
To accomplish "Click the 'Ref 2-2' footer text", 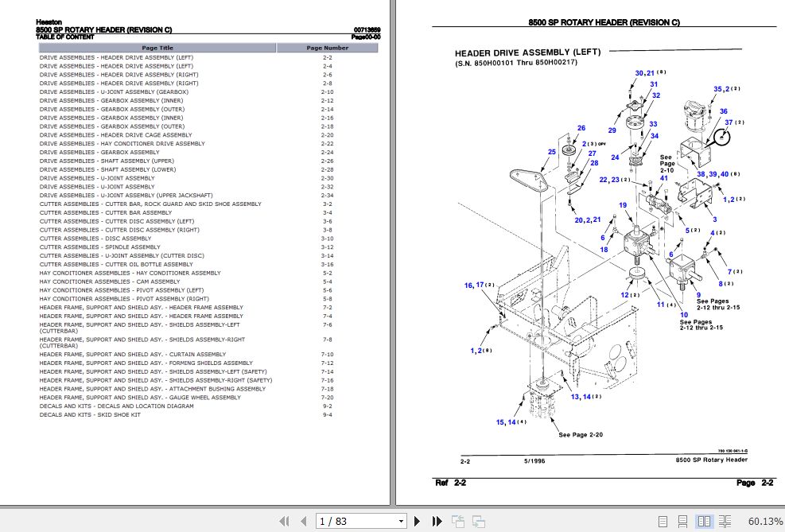I will coord(451,483).
